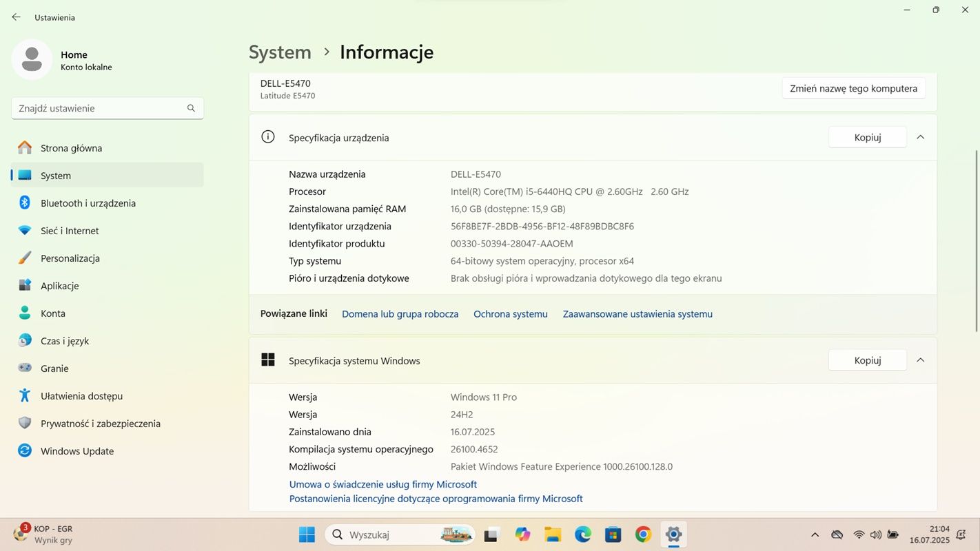This screenshot has width=980, height=551.
Task: Click System in the breadcrumb header
Action: tap(280, 52)
